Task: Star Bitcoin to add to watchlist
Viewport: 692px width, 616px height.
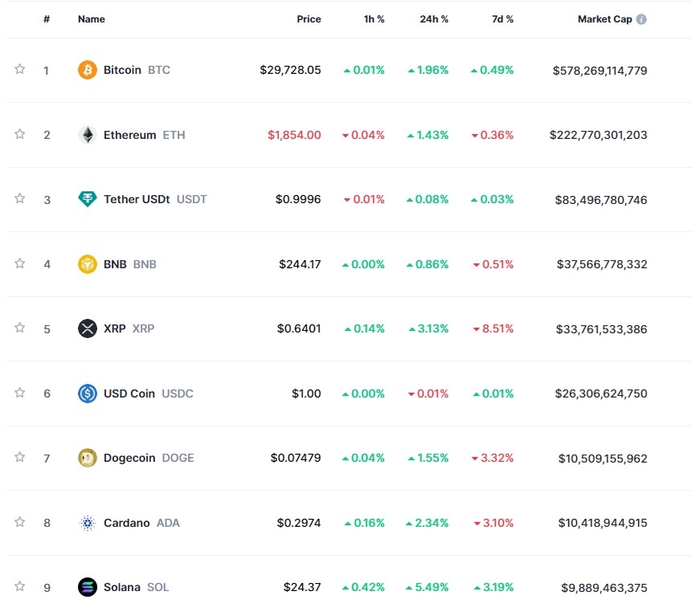Action: point(20,69)
